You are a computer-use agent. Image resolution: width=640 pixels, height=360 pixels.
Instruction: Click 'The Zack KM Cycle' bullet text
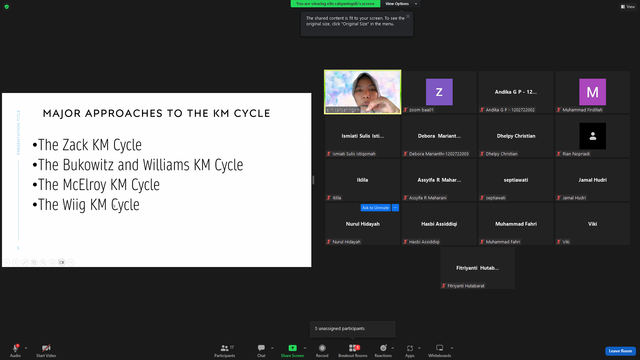pyautogui.click(x=90, y=145)
